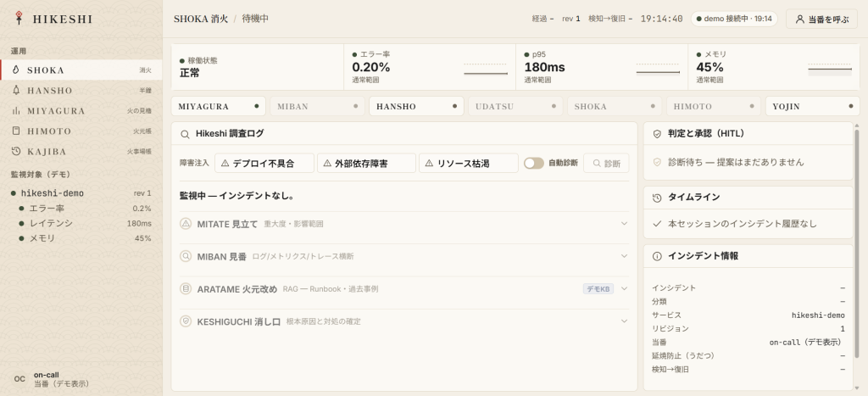Image resolution: width=868 pixels, height=396 pixels.
Task: Click the clock icon beside タイムライン
Action: point(657,198)
